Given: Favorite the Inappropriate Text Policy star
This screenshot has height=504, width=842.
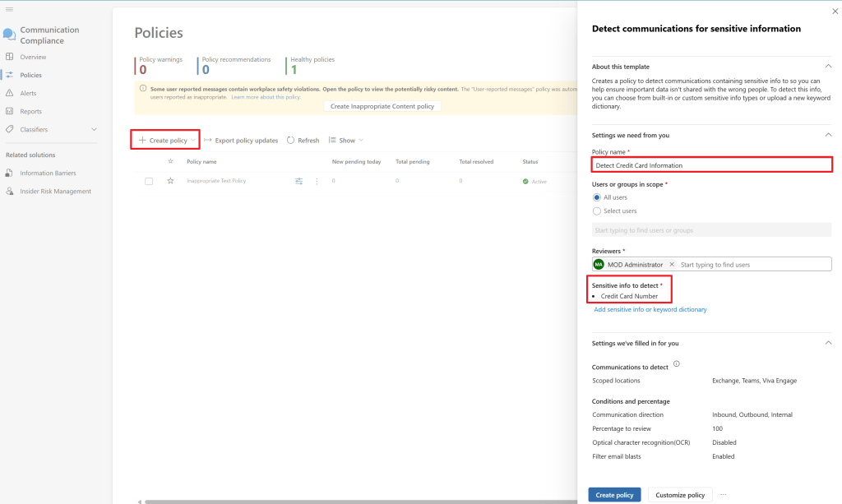Looking at the screenshot, I should tap(170, 181).
